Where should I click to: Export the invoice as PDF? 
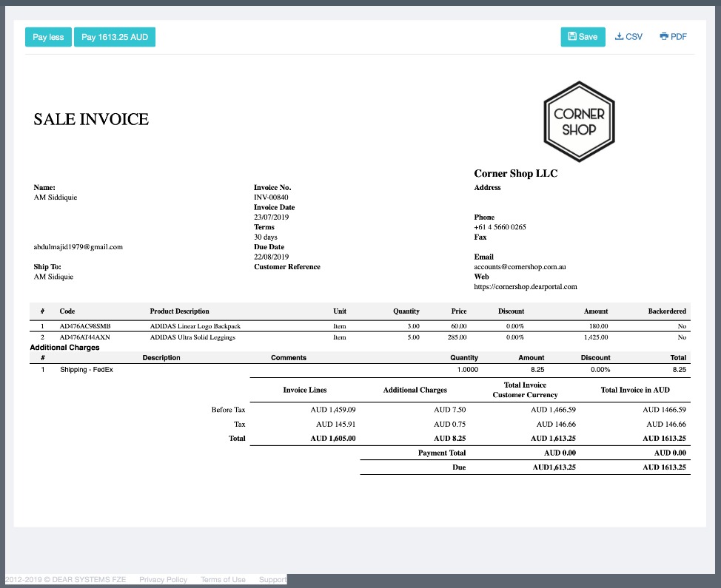pos(673,37)
